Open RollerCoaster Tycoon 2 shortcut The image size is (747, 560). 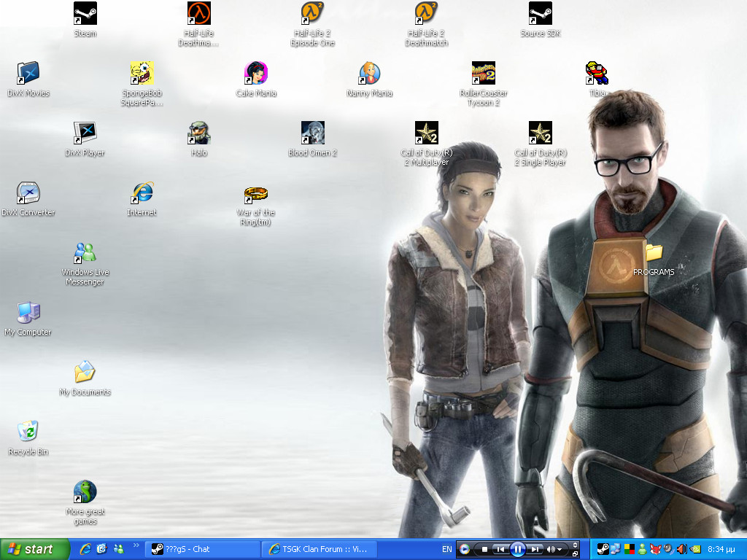pyautogui.click(x=484, y=73)
